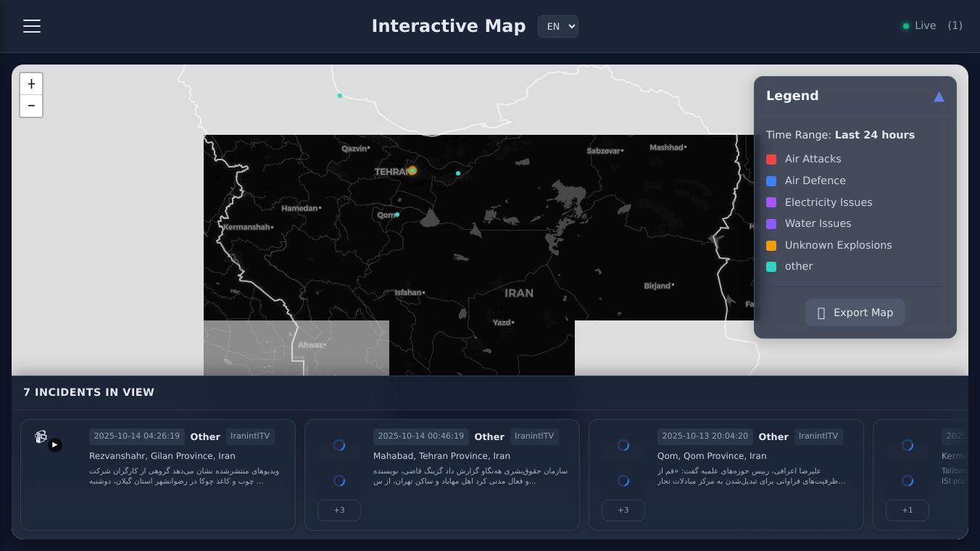Click the 'Last 24 hours' time range

[875, 135]
